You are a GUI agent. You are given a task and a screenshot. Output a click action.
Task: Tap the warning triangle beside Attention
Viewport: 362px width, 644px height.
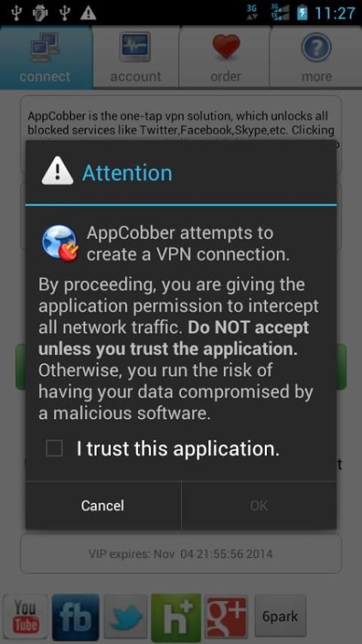[57, 171]
